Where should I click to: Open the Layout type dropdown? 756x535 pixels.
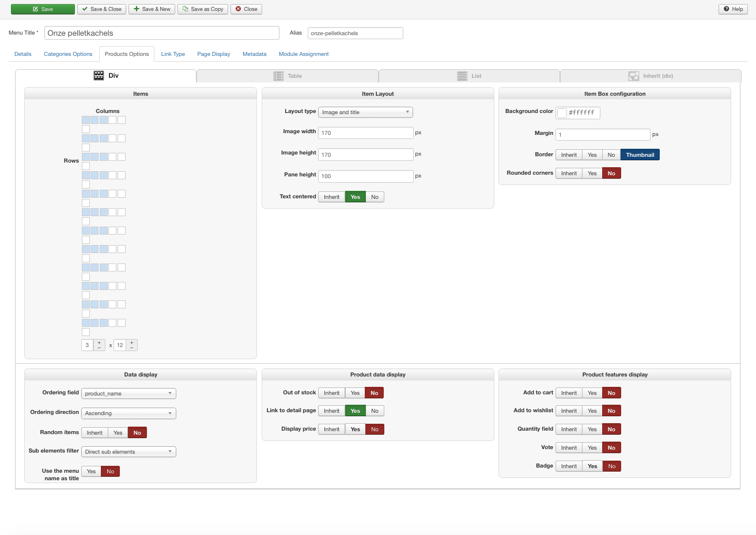tap(365, 112)
